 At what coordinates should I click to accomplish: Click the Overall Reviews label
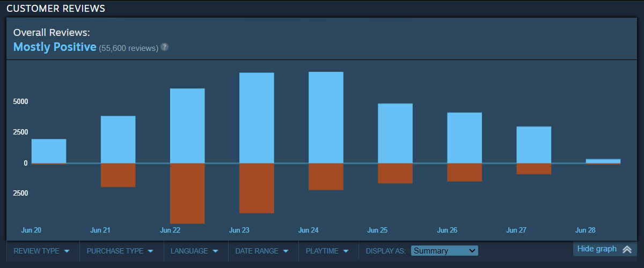(x=52, y=32)
